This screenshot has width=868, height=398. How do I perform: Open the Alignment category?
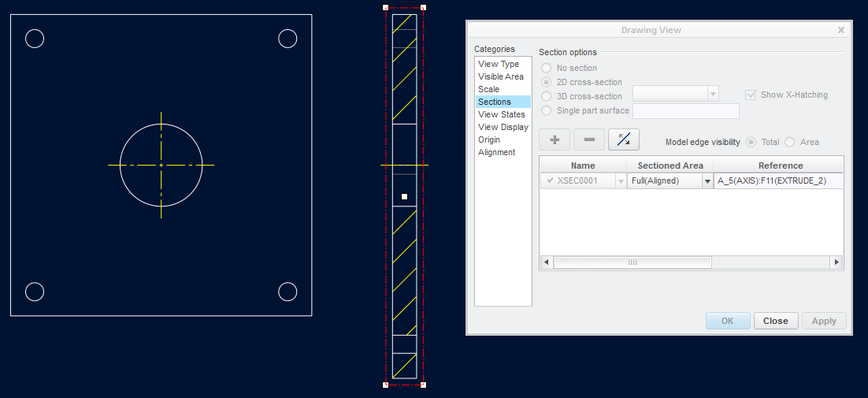tap(497, 152)
